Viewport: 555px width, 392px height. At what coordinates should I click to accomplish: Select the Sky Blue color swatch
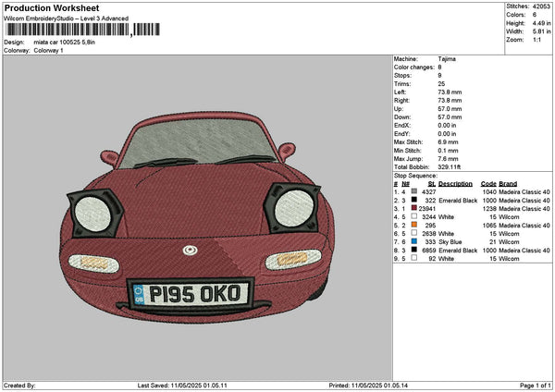coord(413,241)
